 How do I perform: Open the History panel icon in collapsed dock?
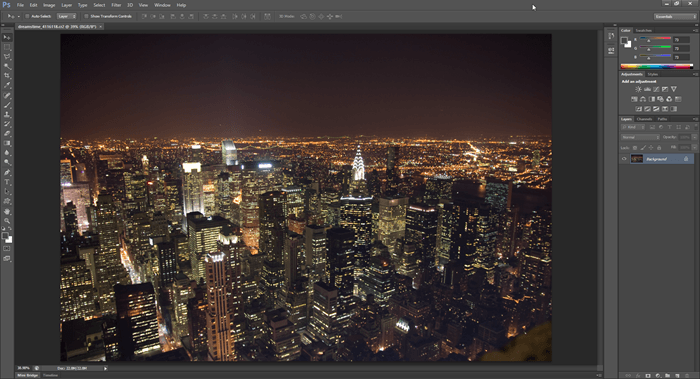tap(611, 36)
